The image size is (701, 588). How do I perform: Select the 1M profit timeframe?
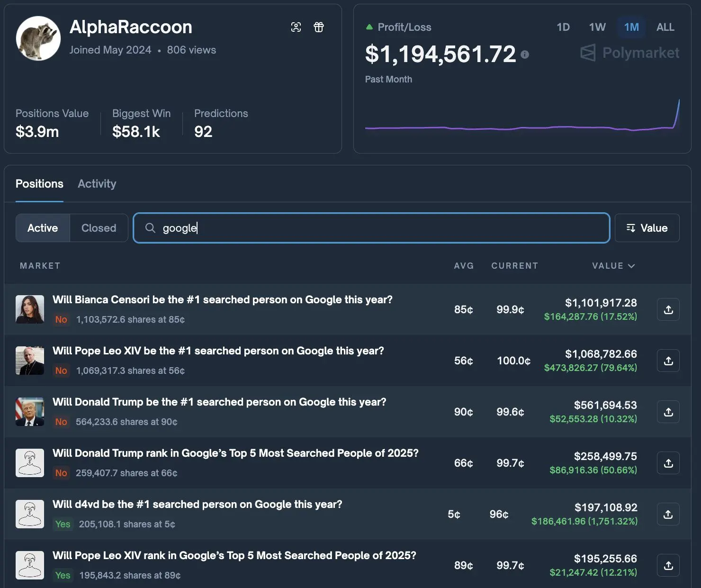(631, 27)
